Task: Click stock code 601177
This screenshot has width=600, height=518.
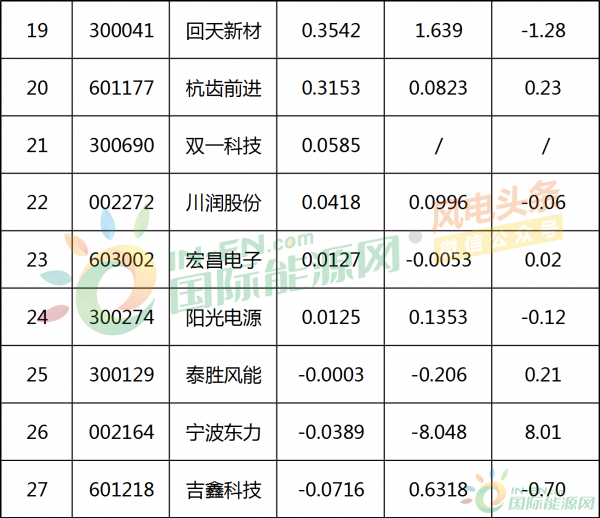Action: point(122,88)
